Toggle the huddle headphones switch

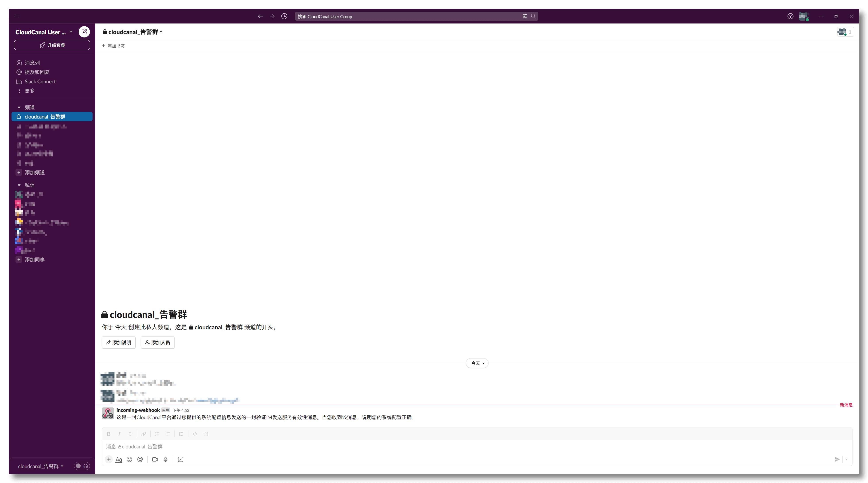[x=82, y=466]
